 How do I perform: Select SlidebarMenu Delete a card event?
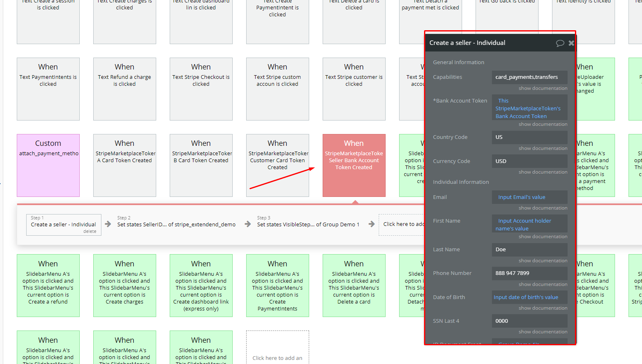click(354, 286)
